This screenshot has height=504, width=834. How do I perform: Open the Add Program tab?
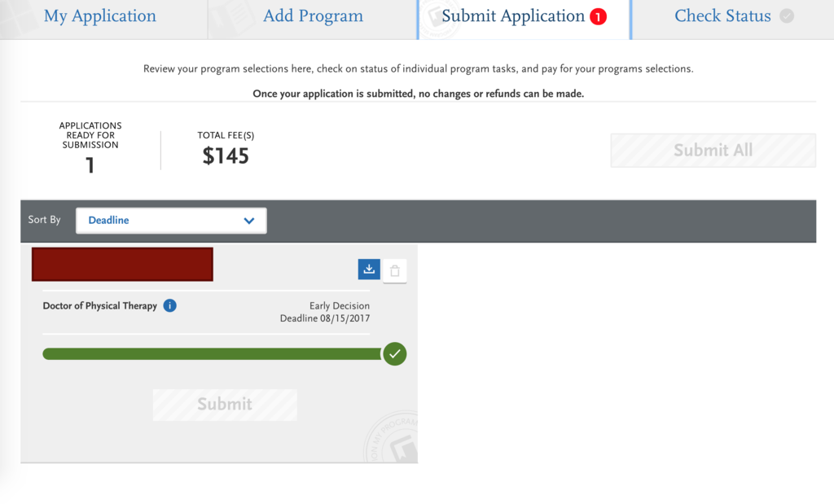click(313, 16)
